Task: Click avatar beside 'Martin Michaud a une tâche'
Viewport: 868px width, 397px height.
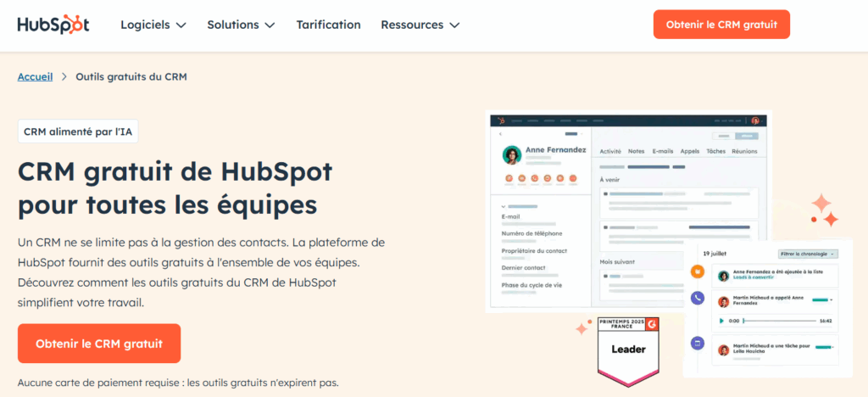Action: [x=724, y=350]
